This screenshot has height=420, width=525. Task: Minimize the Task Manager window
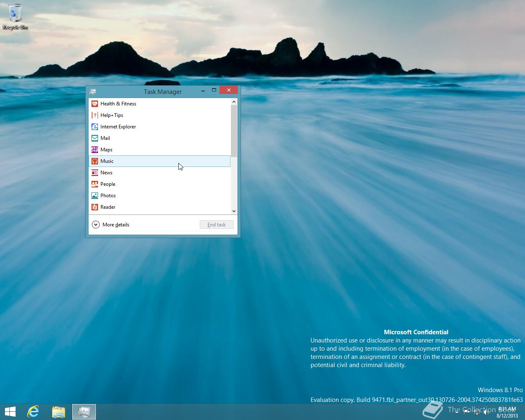click(x=203, y=90)
